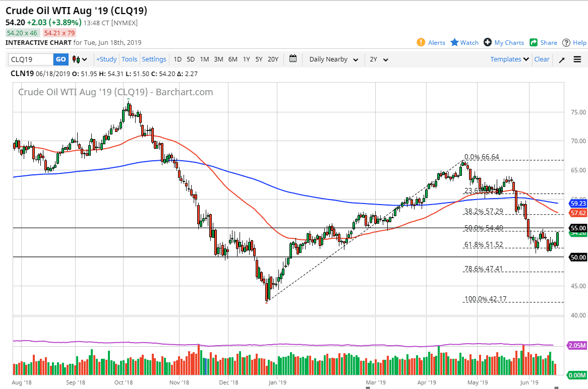
Task: Click the My Charts plus icon
Action: [x=487, y=42]
